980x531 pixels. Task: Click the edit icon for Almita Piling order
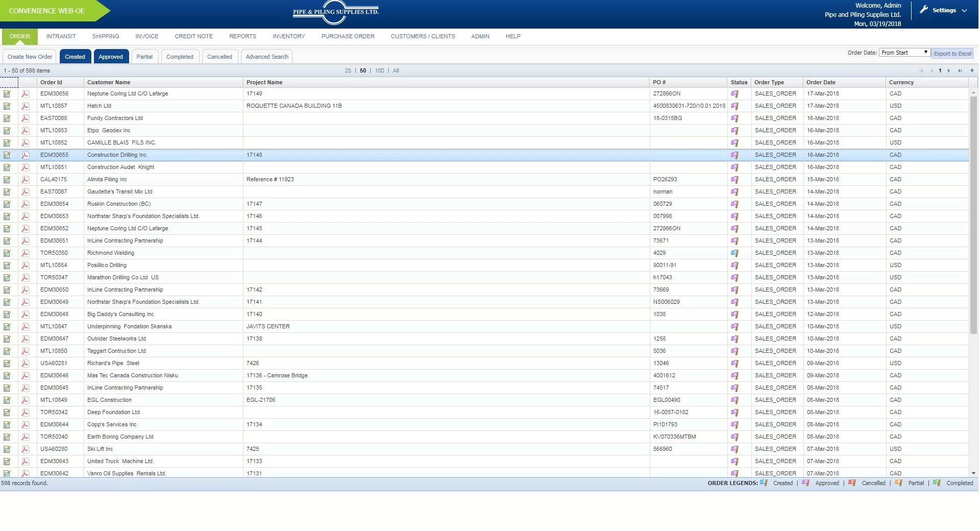[7, 180]
